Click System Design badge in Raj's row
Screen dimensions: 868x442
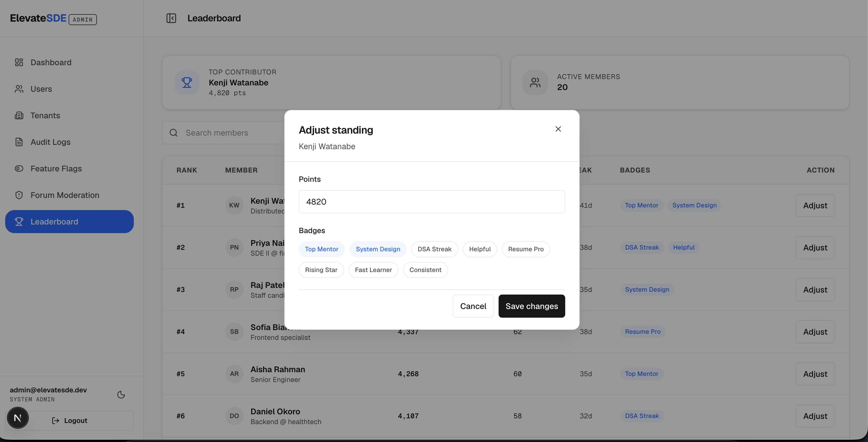click(x=647, y=290)
